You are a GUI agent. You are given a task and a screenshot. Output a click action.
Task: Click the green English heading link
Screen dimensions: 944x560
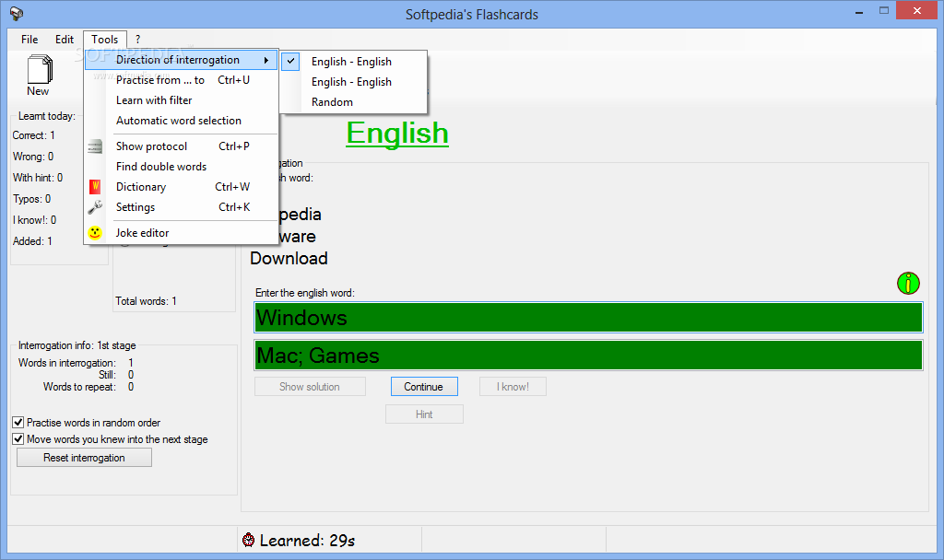(x=397, y=133)
